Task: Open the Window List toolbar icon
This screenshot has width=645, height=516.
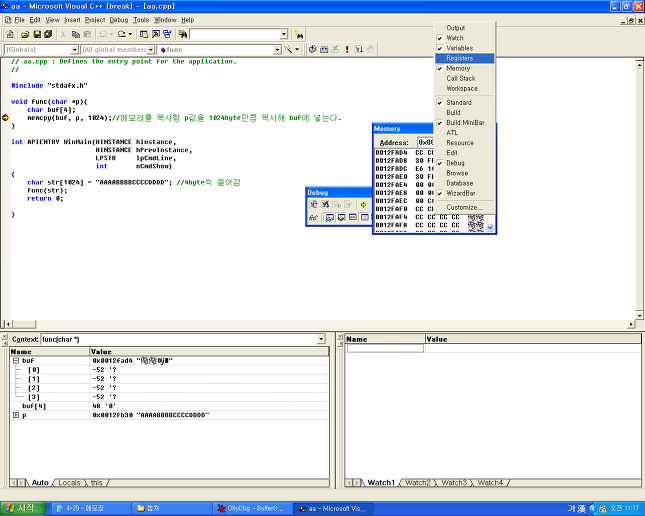Action: click(x=167, y=34)
